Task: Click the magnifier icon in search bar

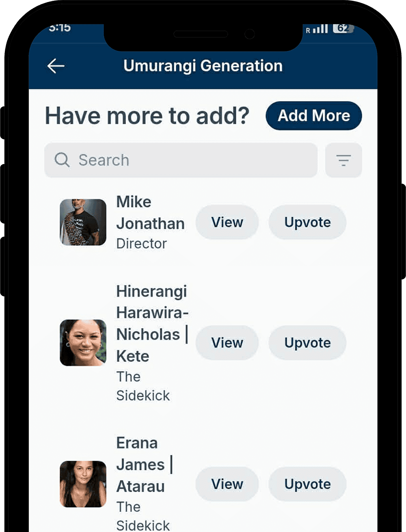Action: point(62,160)
